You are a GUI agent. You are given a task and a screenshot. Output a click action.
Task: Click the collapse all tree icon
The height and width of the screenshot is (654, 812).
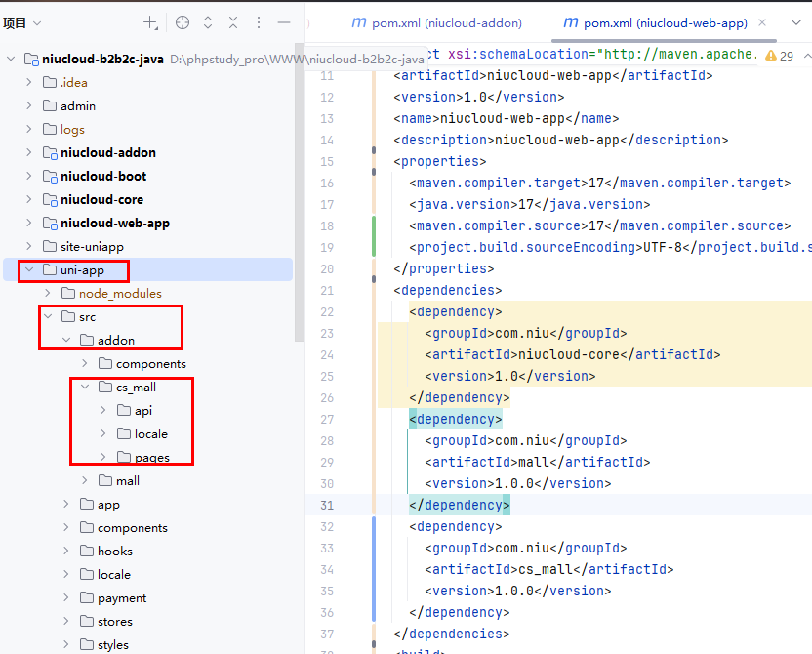[233, 22]
